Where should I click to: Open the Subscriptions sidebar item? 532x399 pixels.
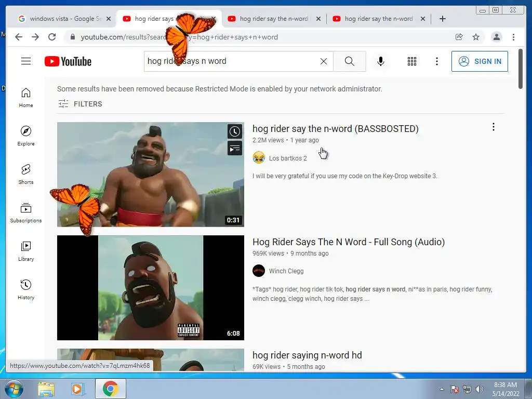[26, 212]
